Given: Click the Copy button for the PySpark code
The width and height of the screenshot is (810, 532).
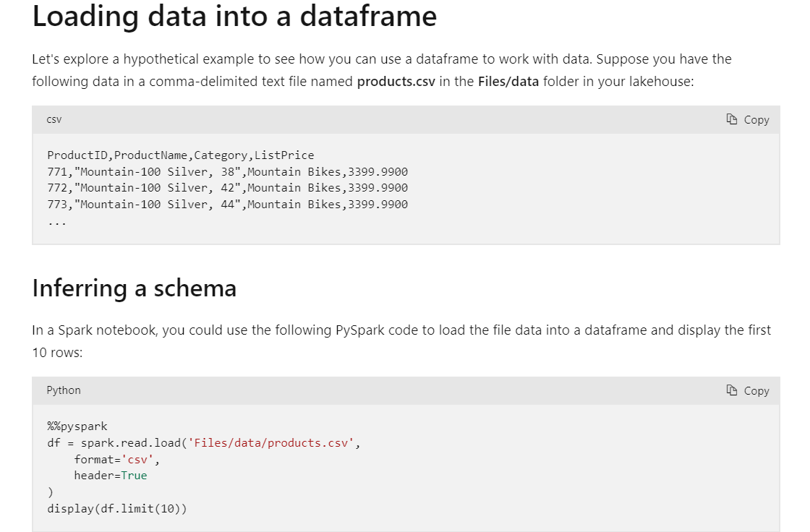Looking at the screenshot, I should 748,390.
